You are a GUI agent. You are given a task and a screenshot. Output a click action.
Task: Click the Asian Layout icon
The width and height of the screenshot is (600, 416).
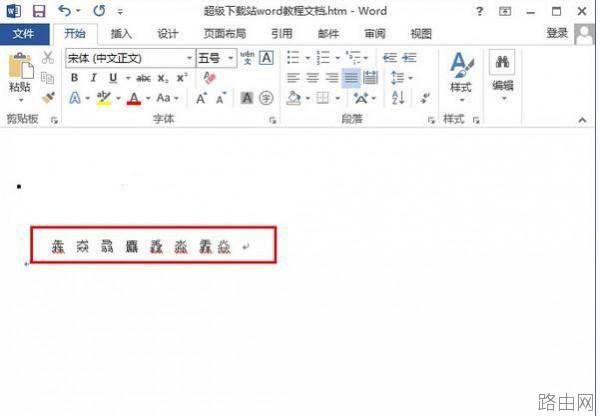(x=360, y=99)
